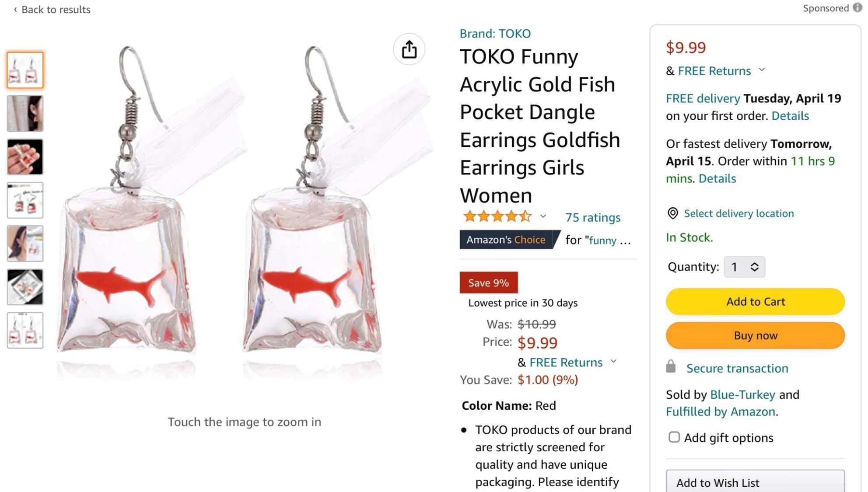Image resolution: width=868 pixels, height=492 pixels.
Task: Expand FREE Returns chevron in buy box
Action: (762, 70)
